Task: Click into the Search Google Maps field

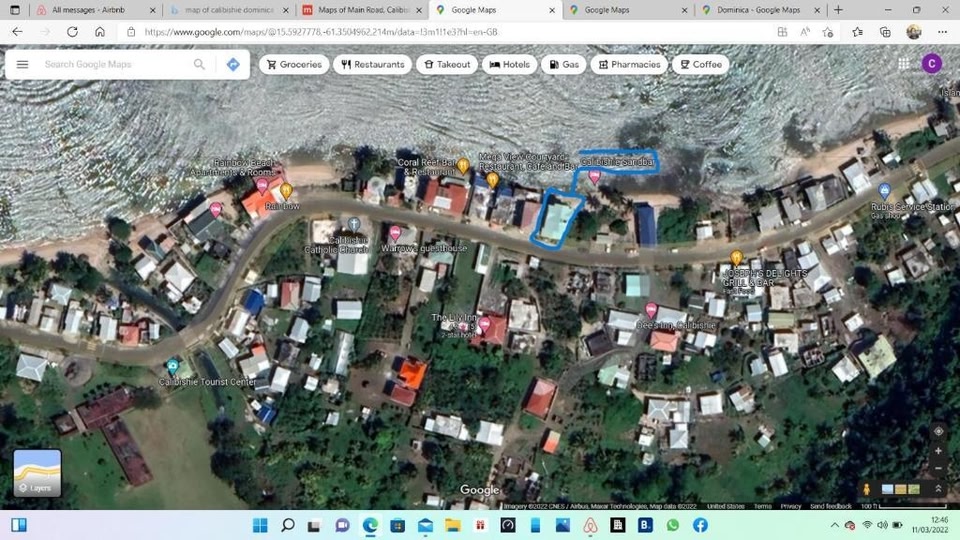Action: (x=115, y=64)
